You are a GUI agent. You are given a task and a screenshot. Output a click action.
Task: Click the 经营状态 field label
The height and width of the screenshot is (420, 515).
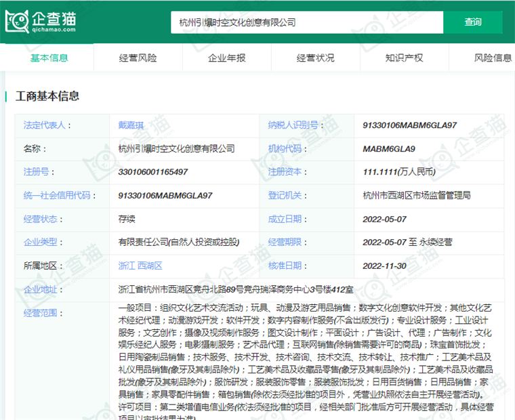(x=40, y=219)
